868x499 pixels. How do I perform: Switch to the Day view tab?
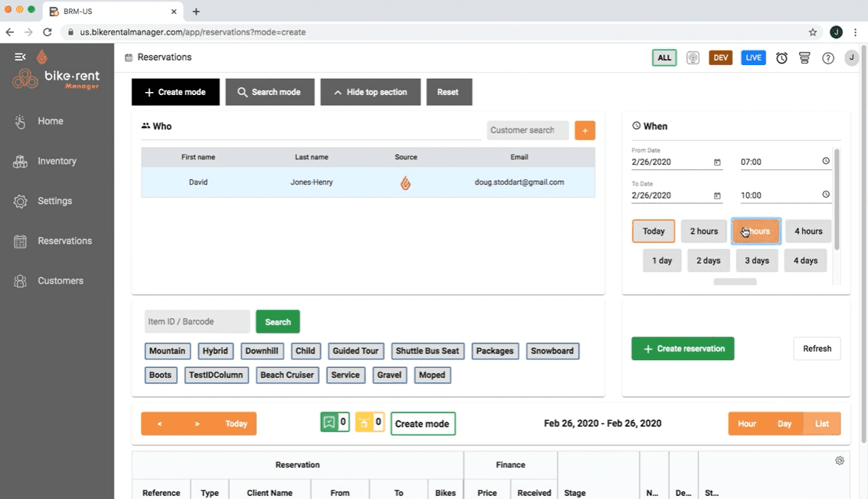coord(784,423)
